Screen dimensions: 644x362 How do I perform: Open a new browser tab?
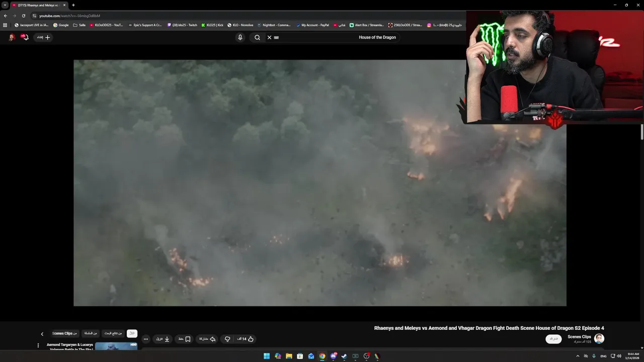click(x=73, y=5)
